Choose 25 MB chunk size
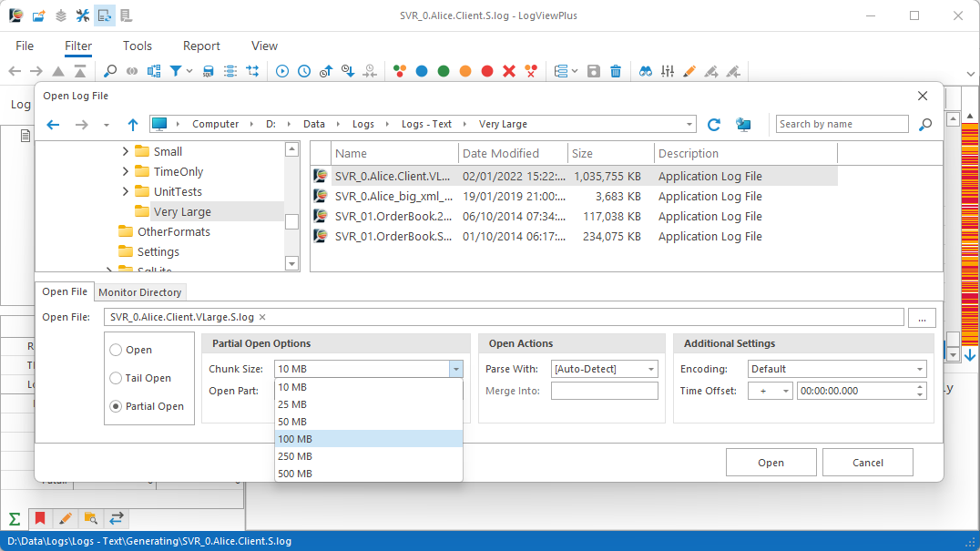Image resolution: width=980 pixels, height=551 pixels. (x=369, y=404)
